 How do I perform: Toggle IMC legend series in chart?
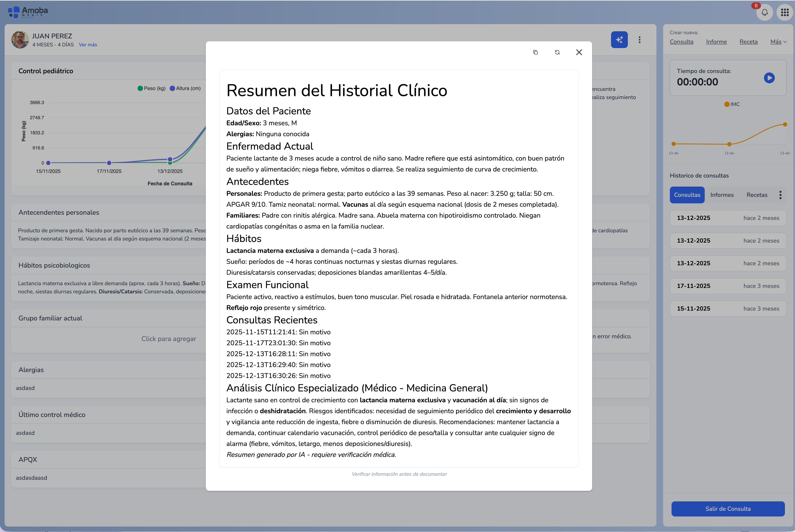coord(732,104)
